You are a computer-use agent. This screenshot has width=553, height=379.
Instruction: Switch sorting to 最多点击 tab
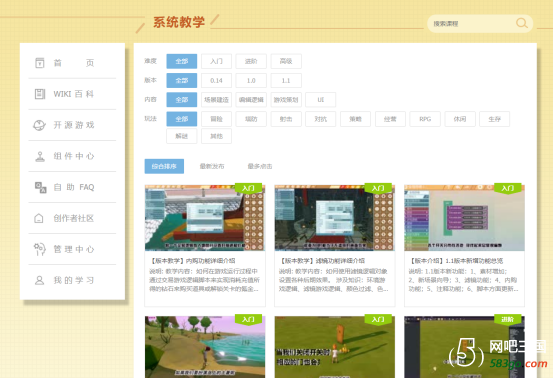coord(260,166)
